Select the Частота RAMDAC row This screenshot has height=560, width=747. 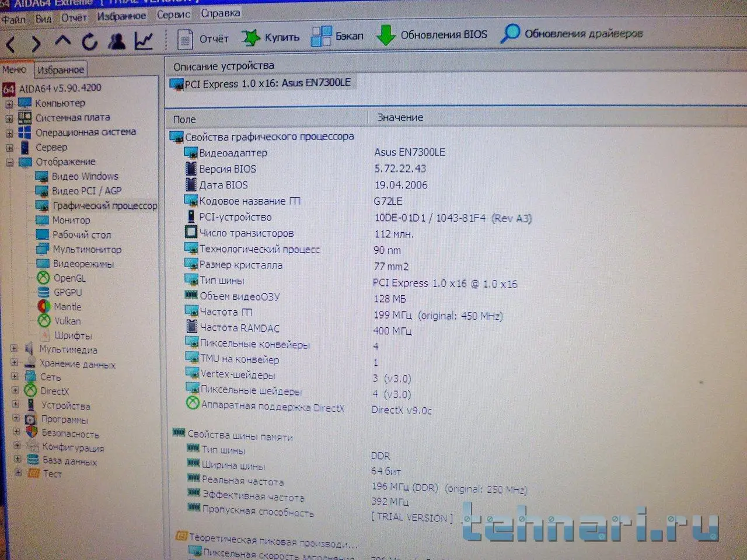coord(298,329)
